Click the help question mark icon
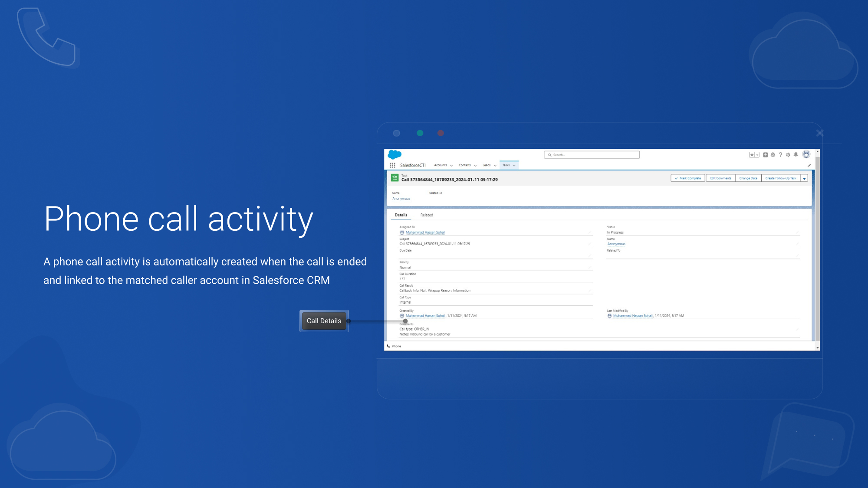Viewport: 868px width, 488px height. pos(780,155)
